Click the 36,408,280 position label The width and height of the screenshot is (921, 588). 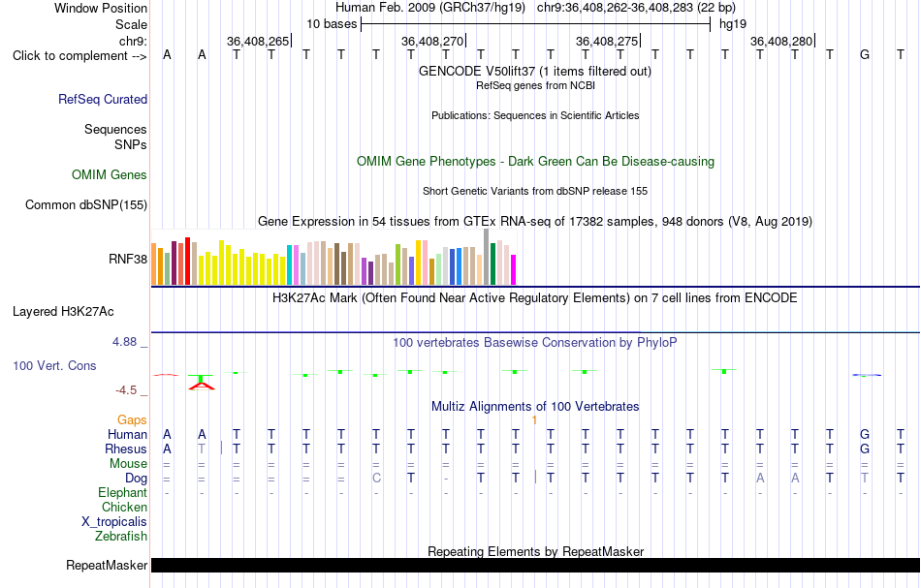[781, 41]
